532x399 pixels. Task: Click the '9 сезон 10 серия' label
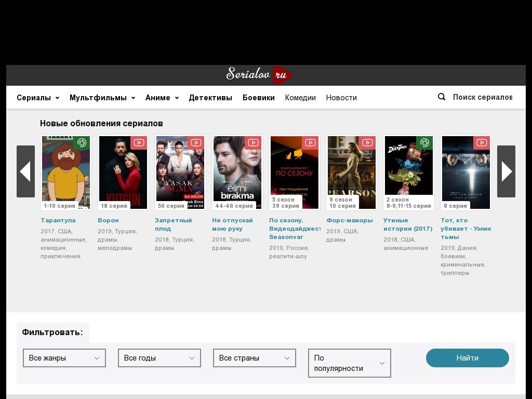(343, 203)
